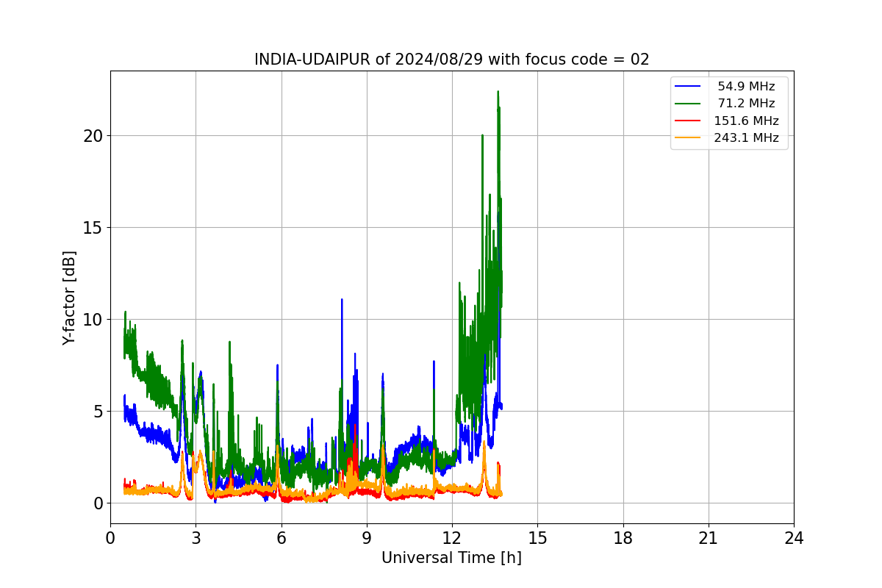Click the x-axis tick label 21
Viewport: 882px width, 588px height.
[x=709, y=538]
